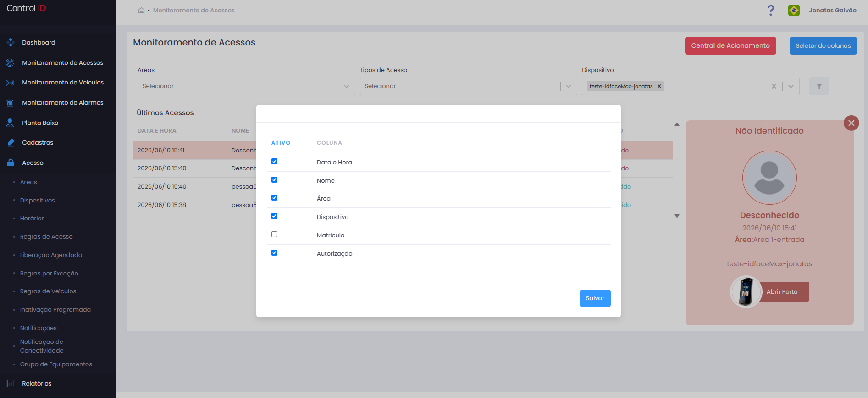Click the Salvar button
Image resolution: width=868 pixels, height=398 pixels.
point(595,298)
